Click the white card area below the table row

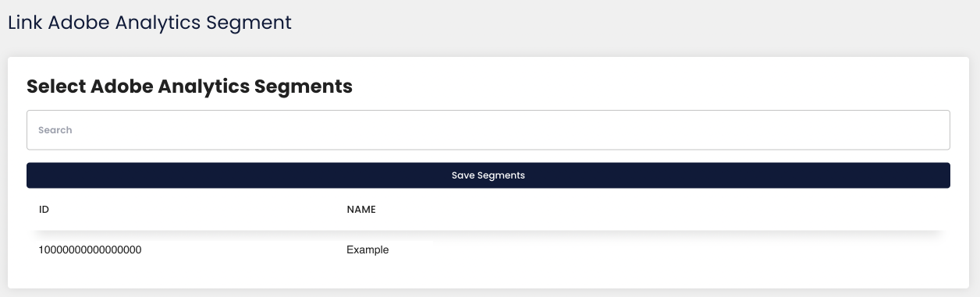point(488,278)
